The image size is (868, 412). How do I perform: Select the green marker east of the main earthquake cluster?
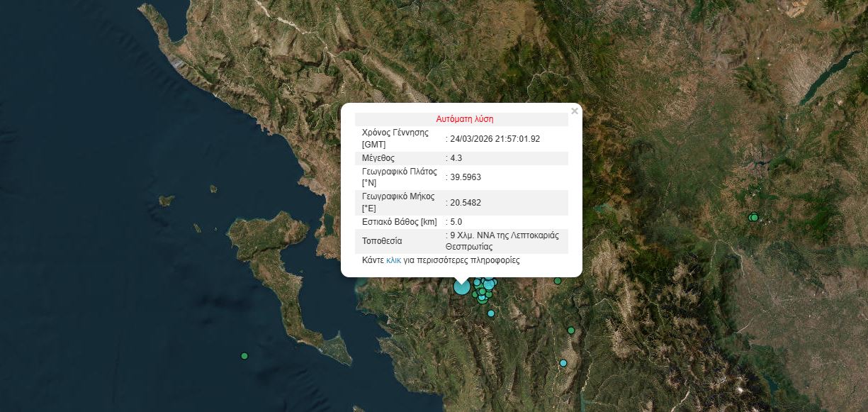coord(557,281)
